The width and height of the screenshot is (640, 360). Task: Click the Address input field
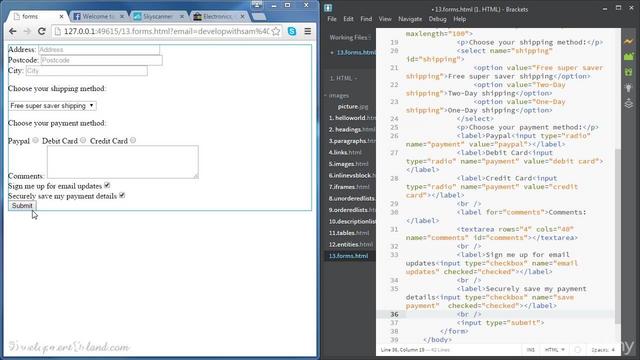point(99,49)
